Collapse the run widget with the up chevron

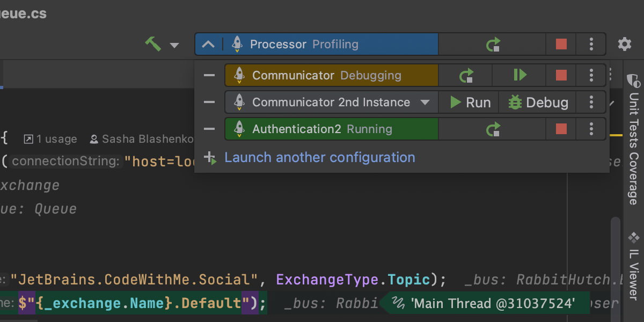tap(208, 45)
